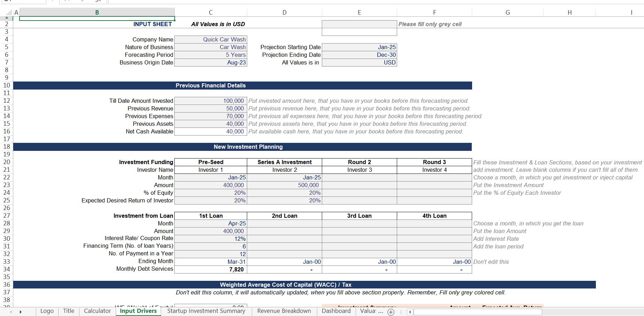Select row 36 header
Screen dimensions: 644x316
coord(7,285)
